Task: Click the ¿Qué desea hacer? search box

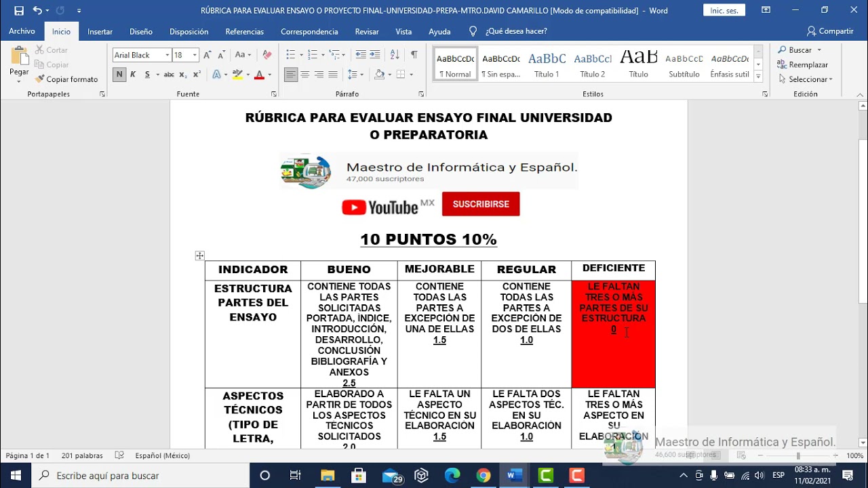Action: click(508, 31)
